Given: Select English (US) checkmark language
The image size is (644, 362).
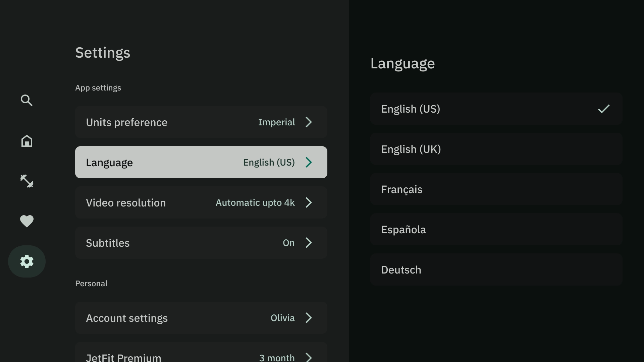Looking at the screenshot, I should pyautogui.click(x=603, y=109).
